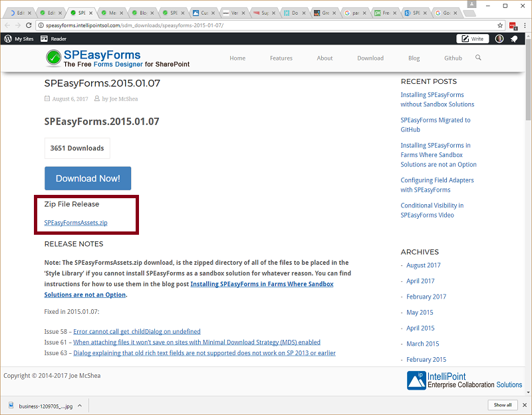532x415 pixels.
Task: Switch to the 'Goo' Google tab
Action: (446, 13)
